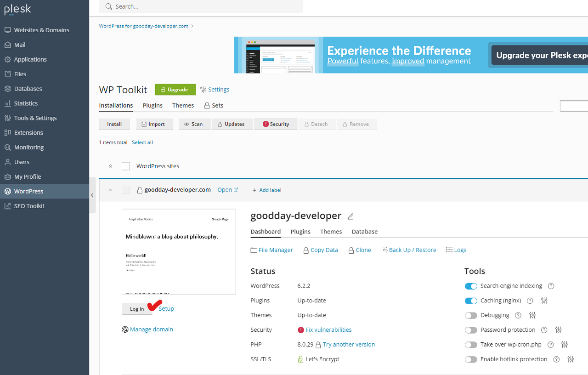Click the pencil icon beside goodday-developer title
588x375 pixels.
point(351,216)
